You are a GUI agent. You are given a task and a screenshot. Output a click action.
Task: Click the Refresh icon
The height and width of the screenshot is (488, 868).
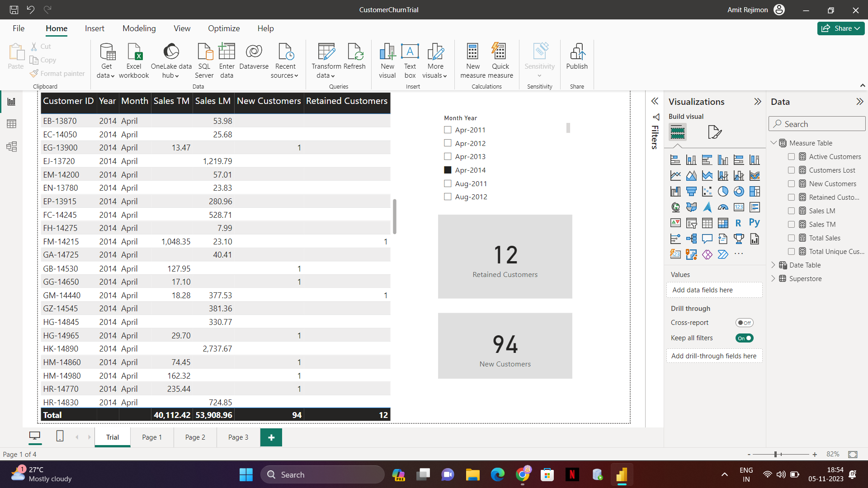point(354,56)
